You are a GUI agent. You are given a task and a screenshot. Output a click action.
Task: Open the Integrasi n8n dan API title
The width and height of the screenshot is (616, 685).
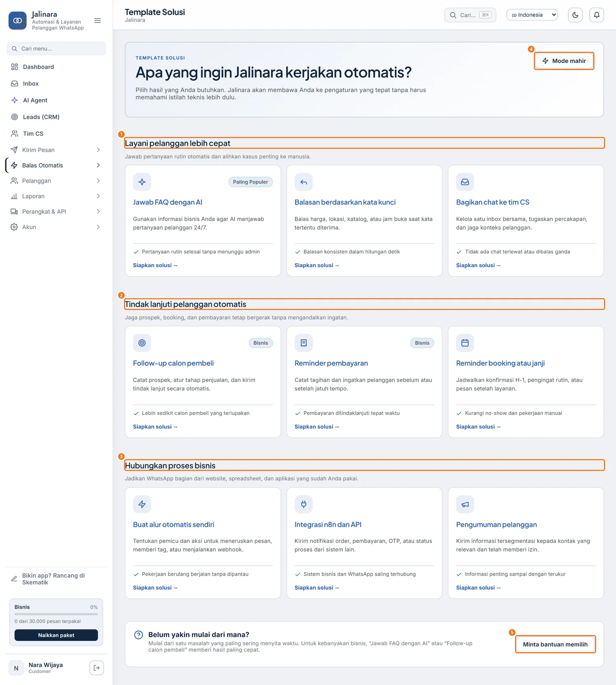click(328, 525)
